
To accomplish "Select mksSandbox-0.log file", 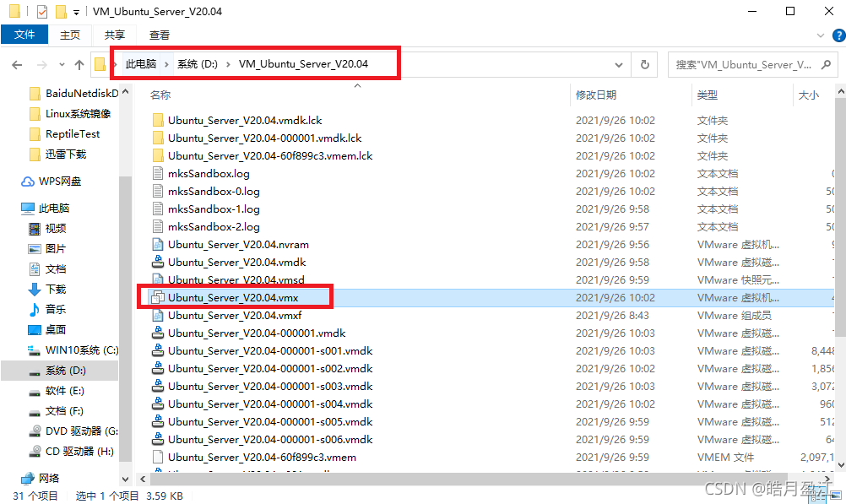I will click(206, 192).
